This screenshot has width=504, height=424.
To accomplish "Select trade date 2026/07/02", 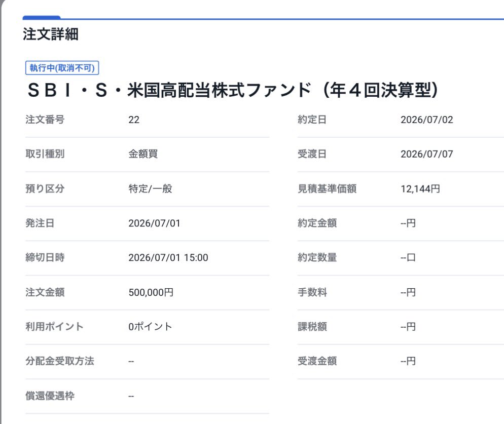I will pyautogui.click(x=426, y=120).
